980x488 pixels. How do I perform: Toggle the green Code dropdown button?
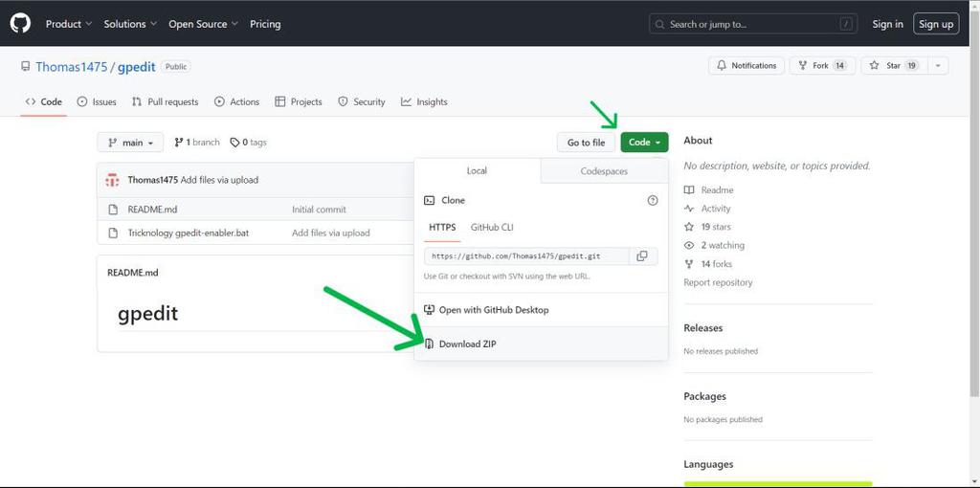[644, 143]
